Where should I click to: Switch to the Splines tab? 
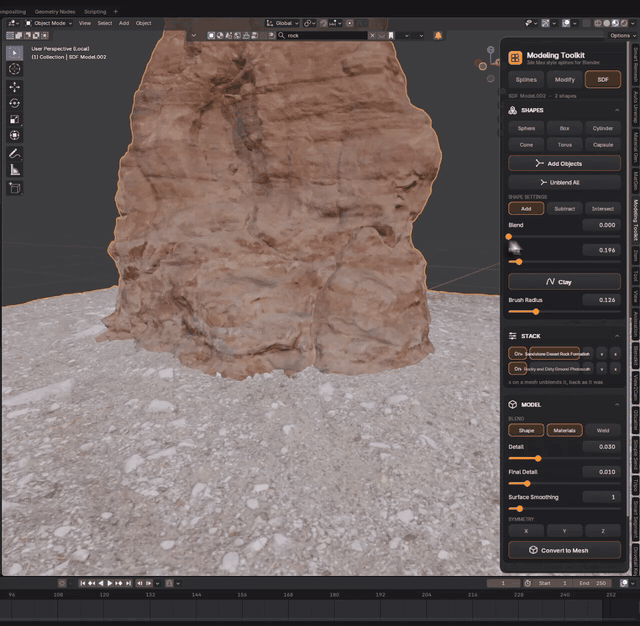pyautogui.click(x=526, y=80)
